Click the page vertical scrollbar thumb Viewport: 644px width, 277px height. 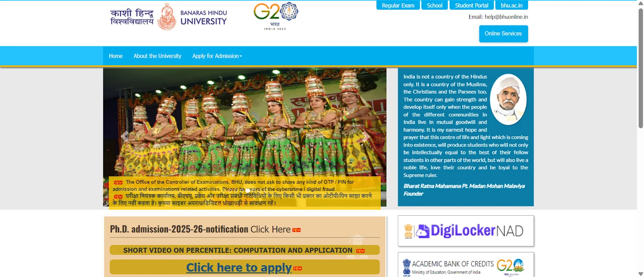click(640, 68)
